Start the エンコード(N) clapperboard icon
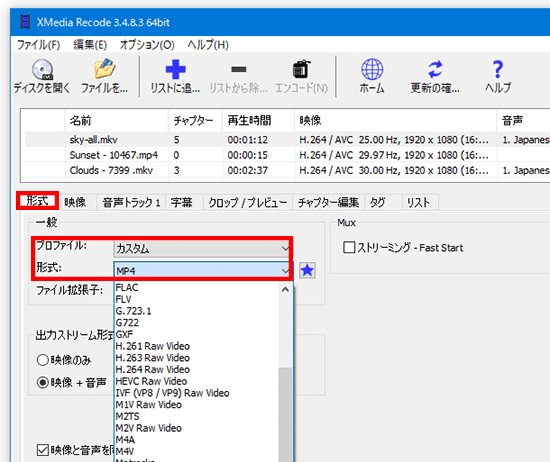This screenshot has height=462, width=550. (x=301, y=76)
